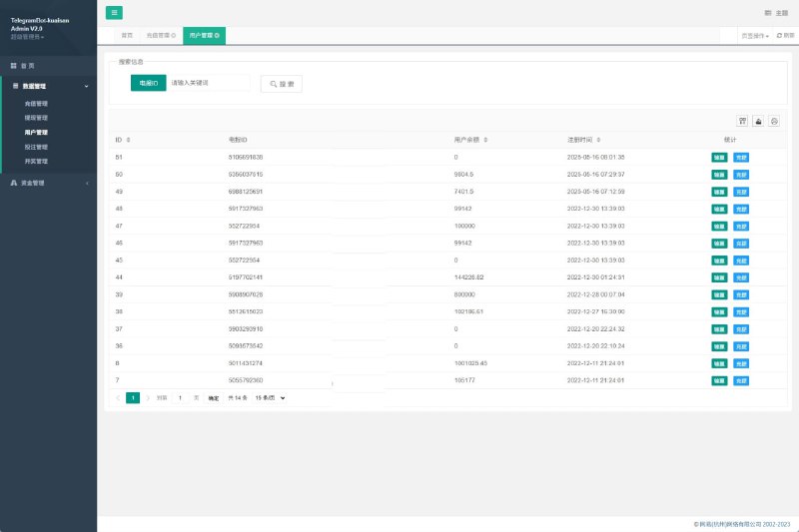
Task: Click the green action button for ID 38
Action: click(x=719, y=312)
